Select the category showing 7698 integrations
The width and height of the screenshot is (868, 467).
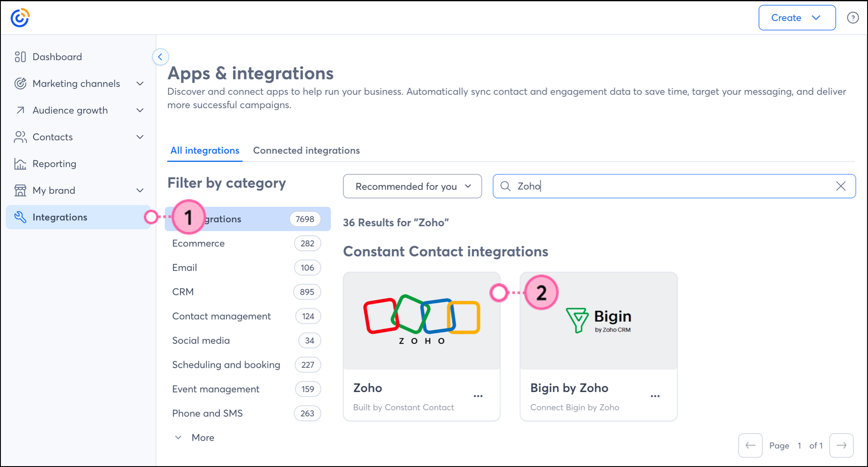[248, 219]
